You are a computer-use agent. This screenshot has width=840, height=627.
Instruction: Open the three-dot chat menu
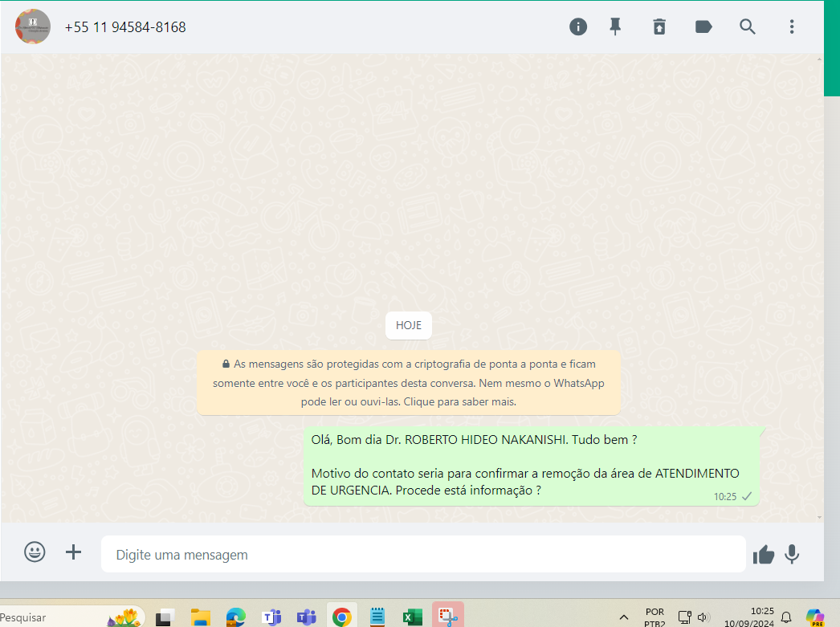[x=792, y=26]
